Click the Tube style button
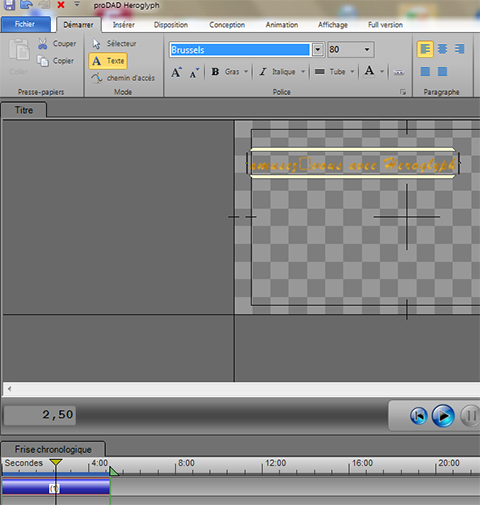 [x=330, y=72]
